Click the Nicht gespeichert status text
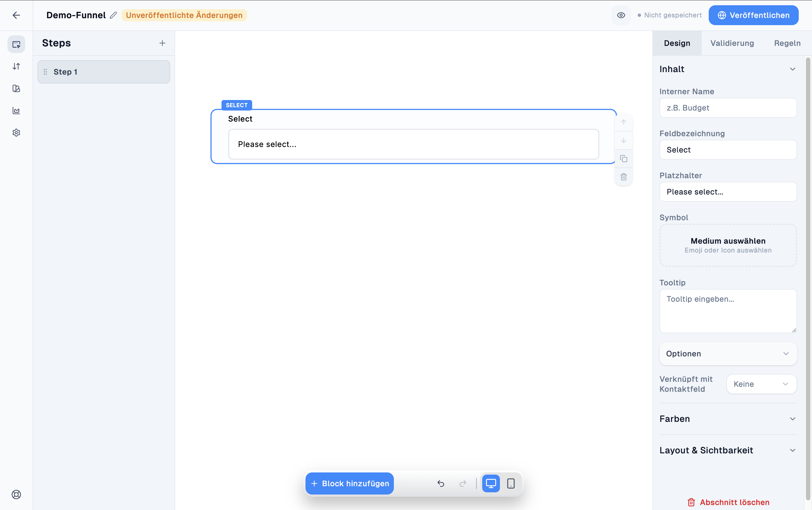The image size is (812, 510). pyautogui.click(x=673, y=15)
